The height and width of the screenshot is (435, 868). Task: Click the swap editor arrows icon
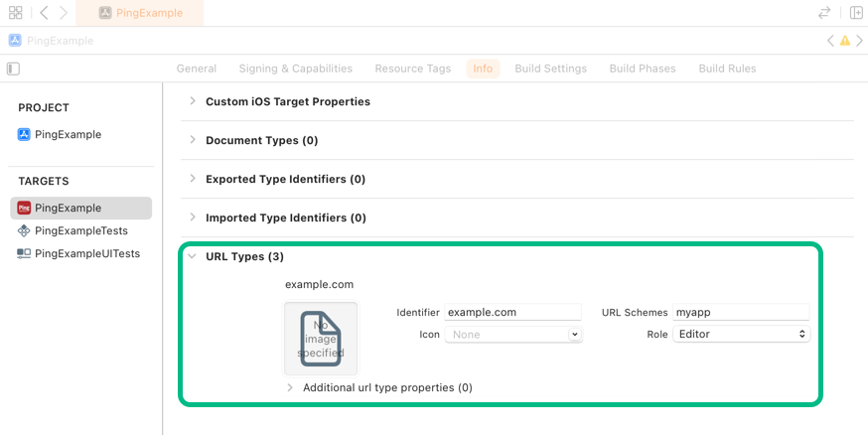[824, 13]
